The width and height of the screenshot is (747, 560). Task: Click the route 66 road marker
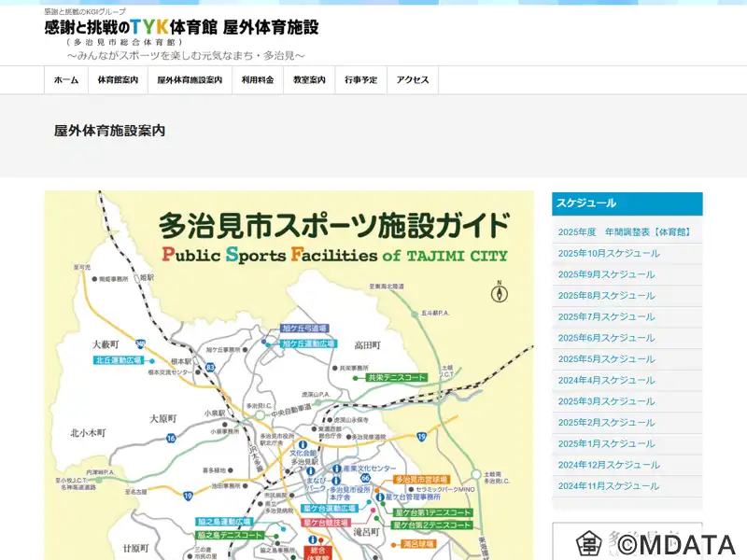tap(366, 478)
